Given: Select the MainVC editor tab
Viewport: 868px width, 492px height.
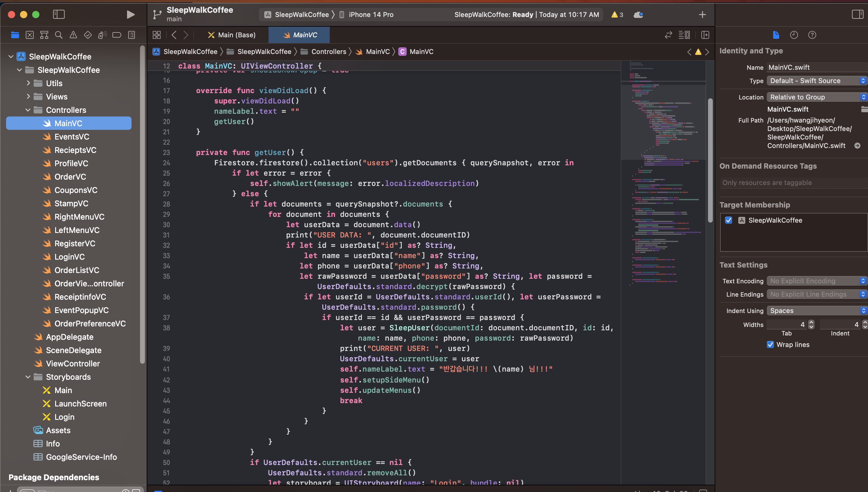Looking at the screenshot, I should pos(299,35).
